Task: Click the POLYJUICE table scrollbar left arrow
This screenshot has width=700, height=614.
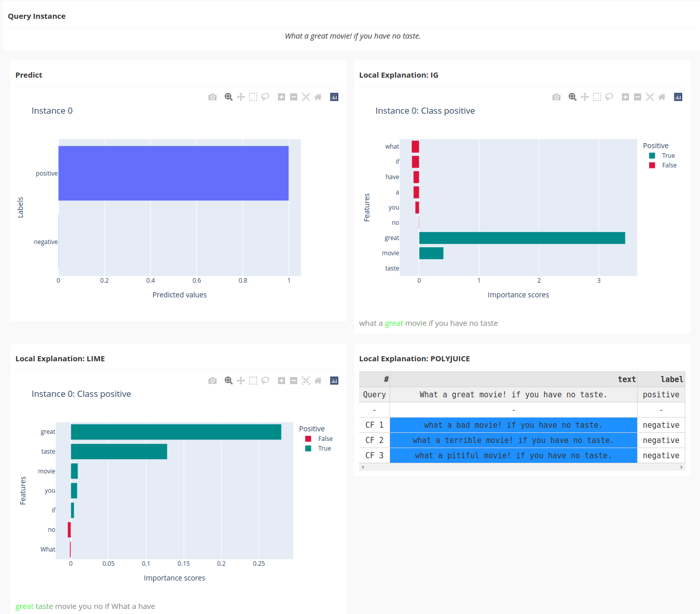Action: (362, 467)
